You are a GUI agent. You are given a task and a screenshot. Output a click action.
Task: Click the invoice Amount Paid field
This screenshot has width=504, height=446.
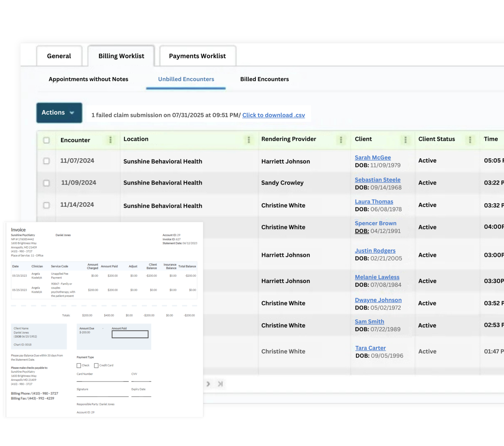(130, 334)
